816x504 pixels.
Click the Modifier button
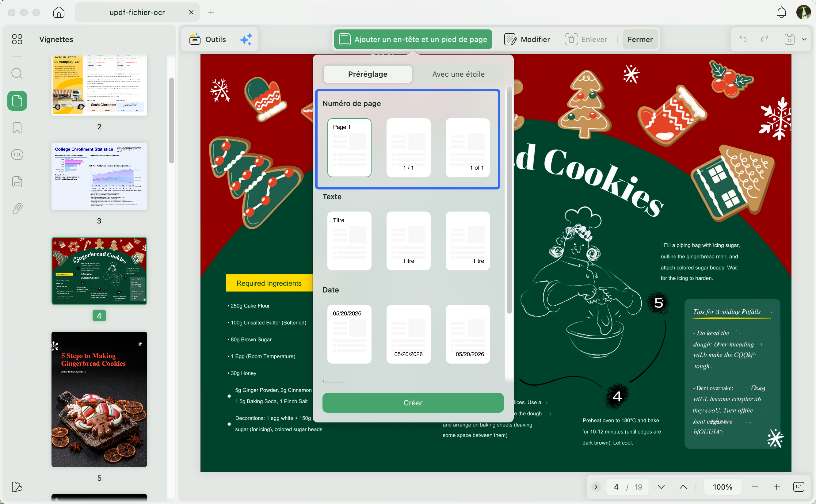(527, 39)
